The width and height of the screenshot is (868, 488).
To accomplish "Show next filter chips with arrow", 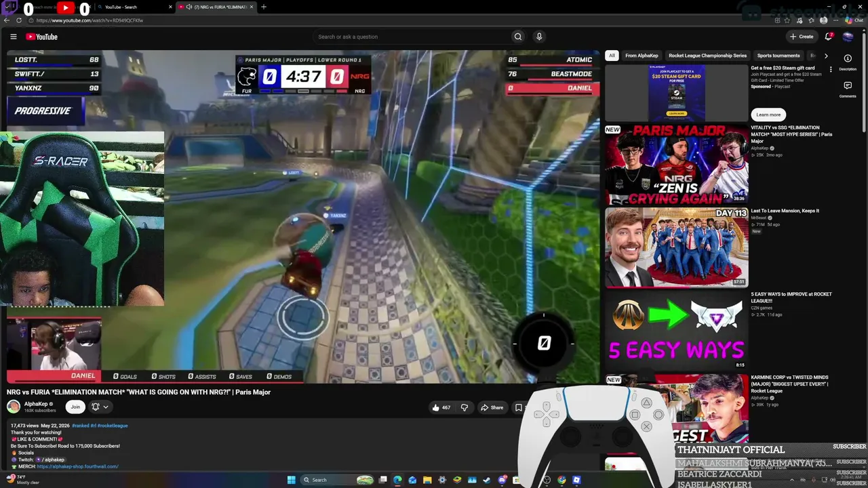I will [826, 56].
